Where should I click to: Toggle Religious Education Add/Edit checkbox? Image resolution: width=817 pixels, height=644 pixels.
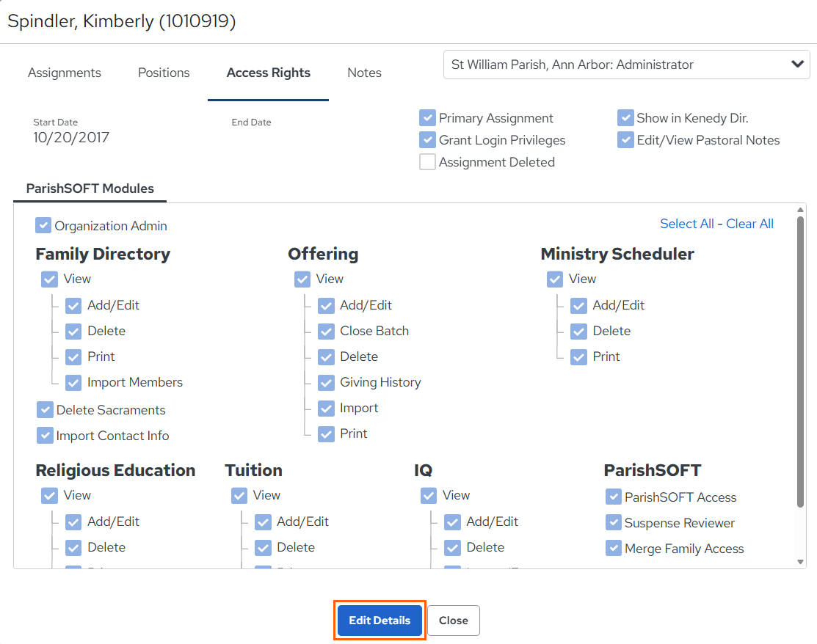point(73,522)
